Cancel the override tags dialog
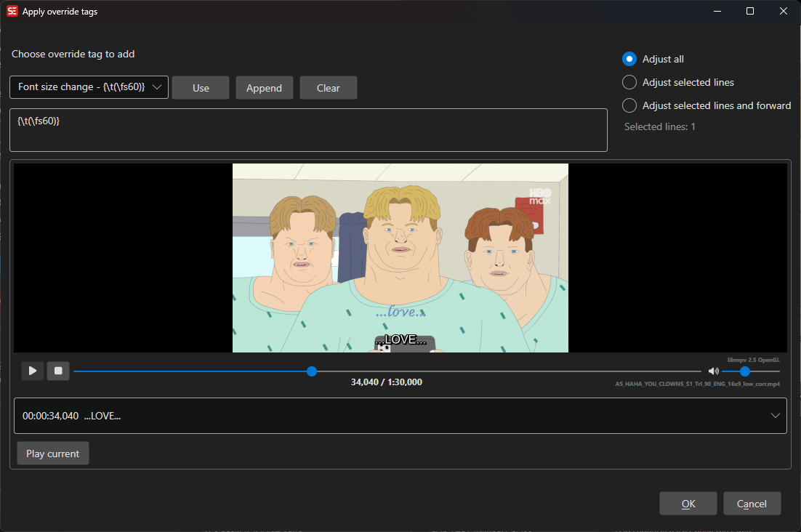The height and width of the screenshot is (532, 801). pos(752,504)
